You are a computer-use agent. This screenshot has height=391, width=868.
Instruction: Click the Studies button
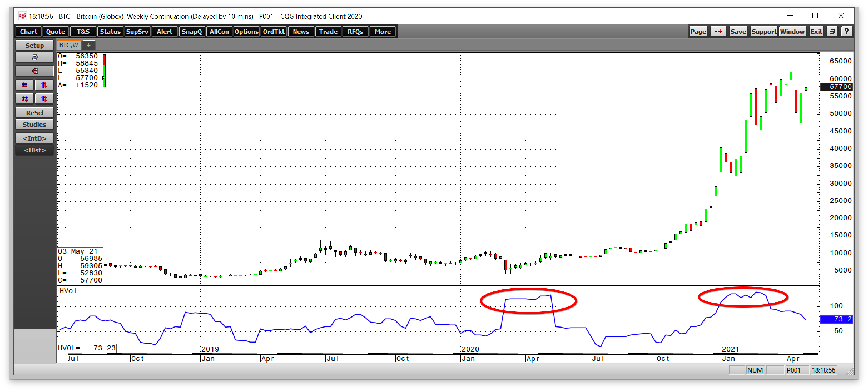pyautogui.click(x=34, y=124)
